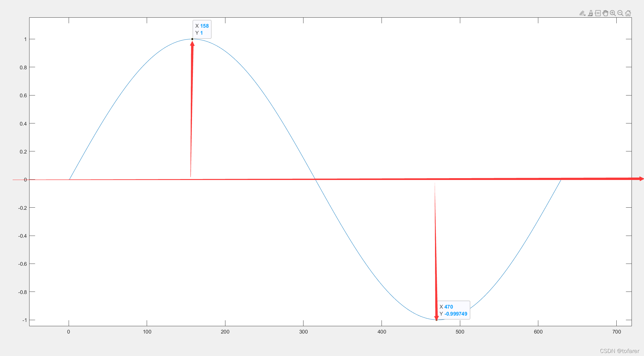The width and height of the screenshot is (644, 356).
Task: Activate the zoom in magnifier
Action: click(613, 13)
